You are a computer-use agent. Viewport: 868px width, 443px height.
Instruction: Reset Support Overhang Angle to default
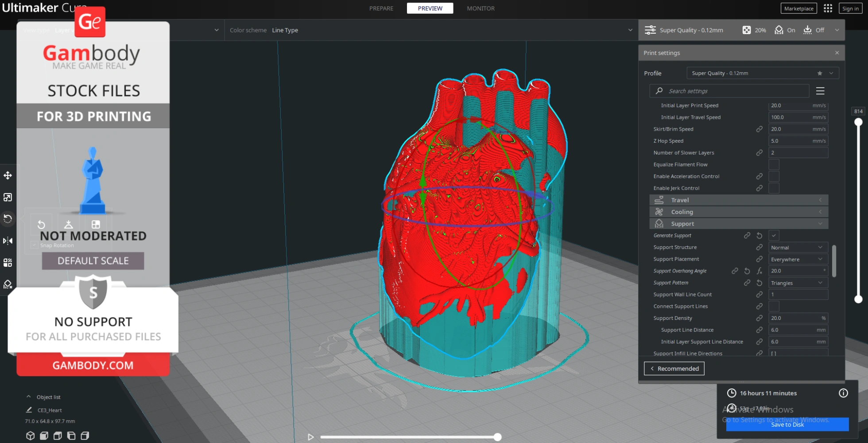747,271
